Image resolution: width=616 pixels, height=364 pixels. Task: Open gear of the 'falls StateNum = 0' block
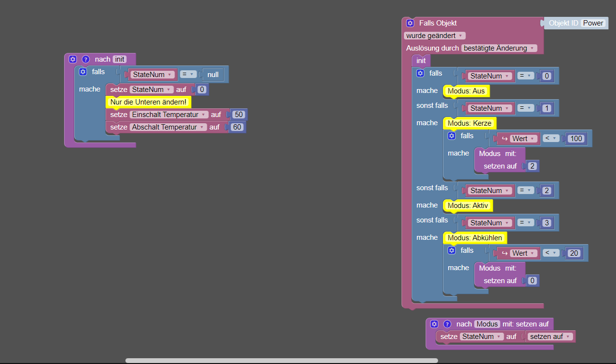pyautogui.click(x=420, y=73)
